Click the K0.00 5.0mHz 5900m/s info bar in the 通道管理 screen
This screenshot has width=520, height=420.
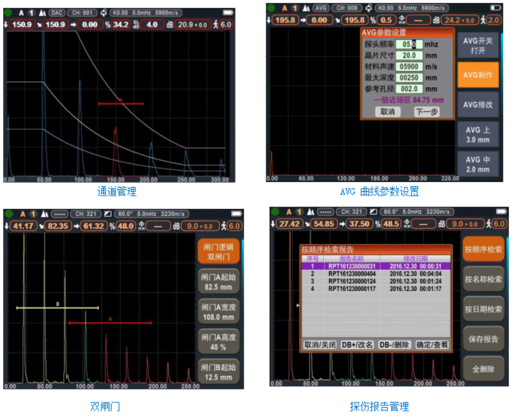[x=146, y=13]
